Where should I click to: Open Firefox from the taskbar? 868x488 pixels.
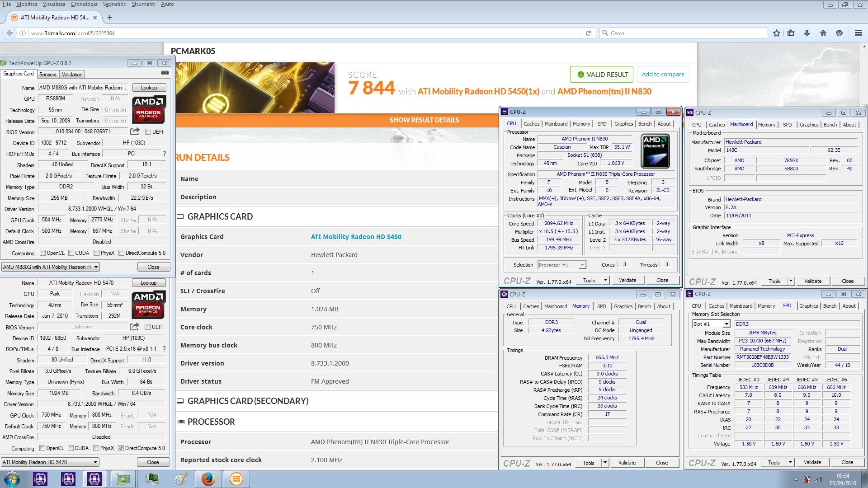pos(208,479)
